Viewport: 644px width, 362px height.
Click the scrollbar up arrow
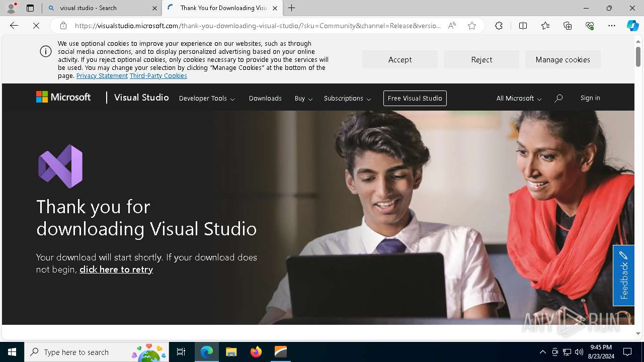(x=638, y=41)
